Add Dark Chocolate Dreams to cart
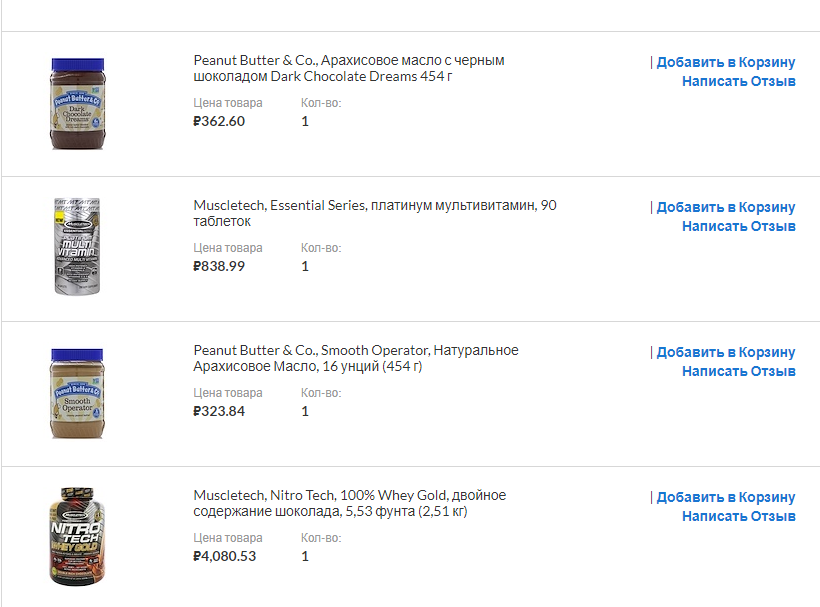This screenshot has width=820, height=607. (x=726, y=62)
